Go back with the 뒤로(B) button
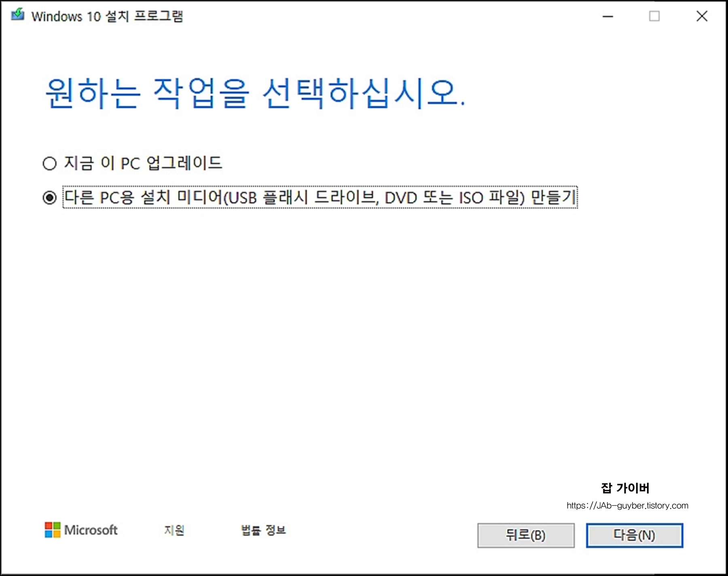This screenshot has width=728, height=576. coord(526,535)
